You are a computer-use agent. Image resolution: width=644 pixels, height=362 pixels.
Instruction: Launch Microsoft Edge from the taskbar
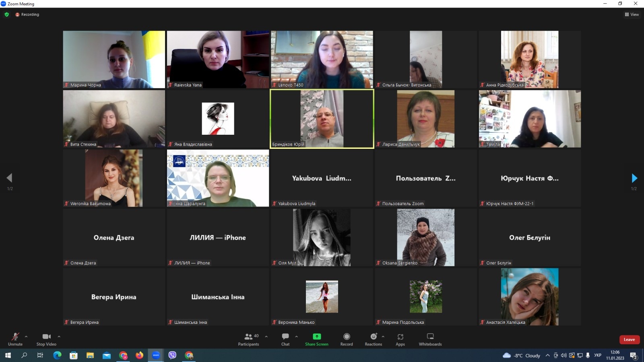pyautogui.click(x=57, y=355)
